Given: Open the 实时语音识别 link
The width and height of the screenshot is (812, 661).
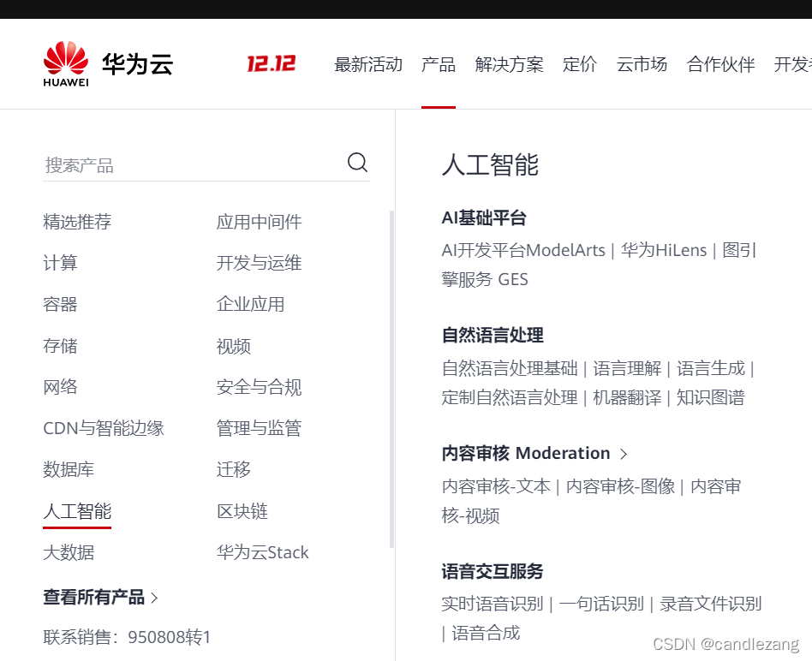Looking at the screenshot, I should pos(493,604).
